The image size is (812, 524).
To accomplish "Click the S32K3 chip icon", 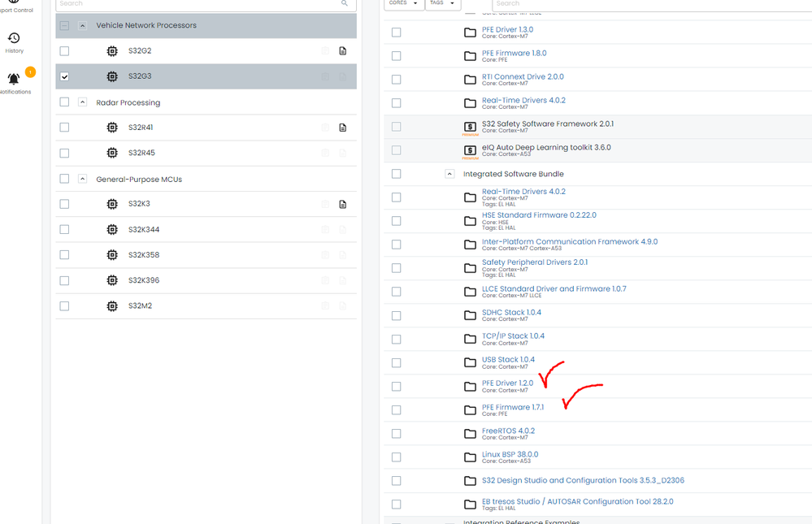I will [112, 204].
